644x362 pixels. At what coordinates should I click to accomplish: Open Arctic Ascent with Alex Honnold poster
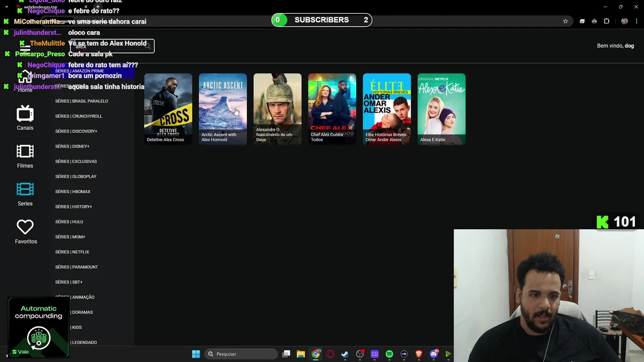pyautogui.click(x=223, y=109)
